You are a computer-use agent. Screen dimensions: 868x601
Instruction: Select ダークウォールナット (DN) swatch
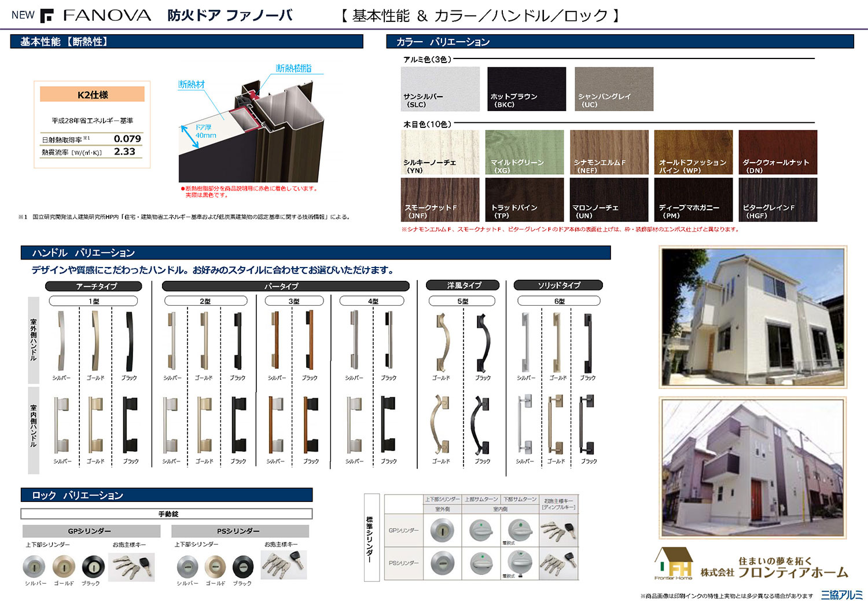[778, 152]
